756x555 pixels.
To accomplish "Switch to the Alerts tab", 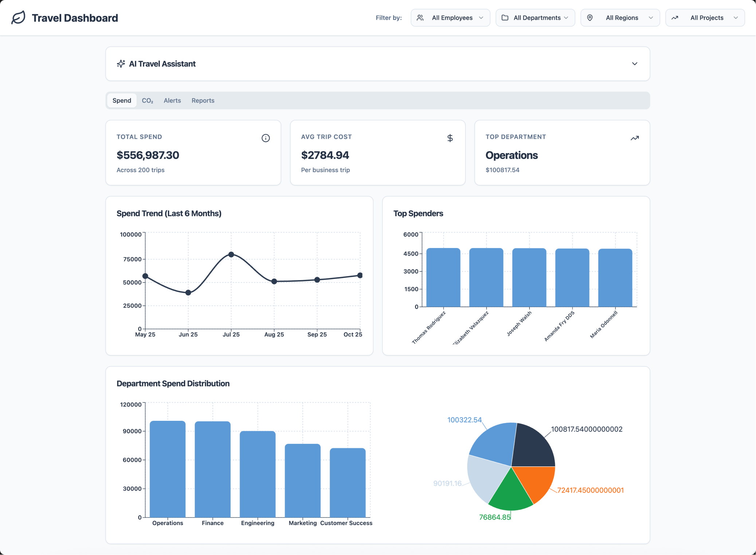I will coord(172,100).
